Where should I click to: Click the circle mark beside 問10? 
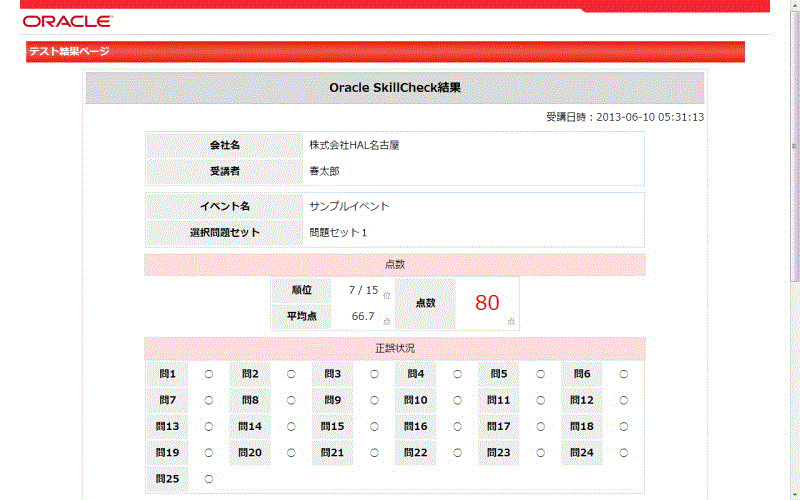click(458, 401)
